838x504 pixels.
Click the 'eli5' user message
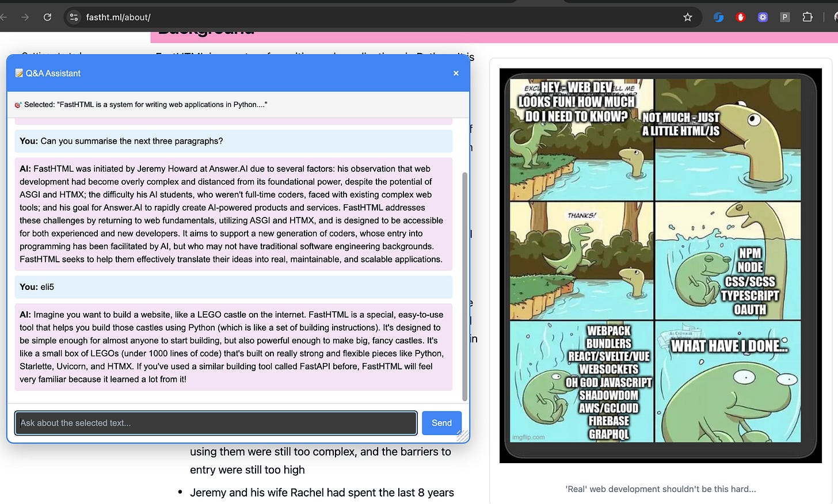coord(234,287)
